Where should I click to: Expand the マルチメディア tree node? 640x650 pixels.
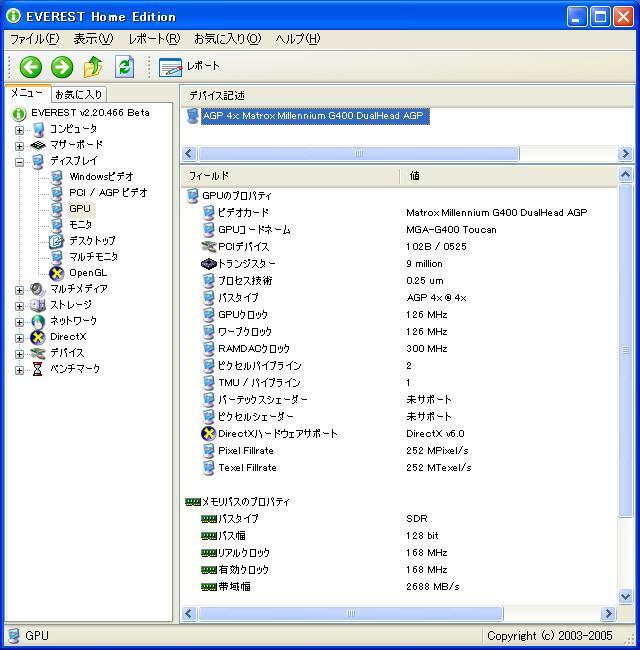(x=19, y=289)
